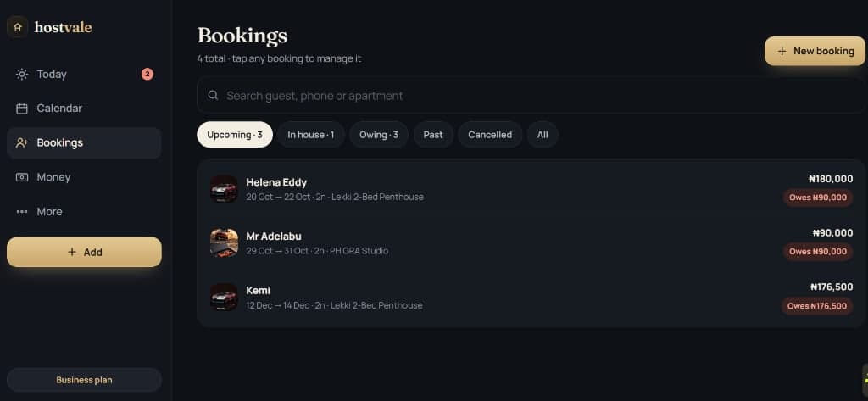868x401 pixels.
Task: Show Cancelled bookings
Action: [490, 135]
